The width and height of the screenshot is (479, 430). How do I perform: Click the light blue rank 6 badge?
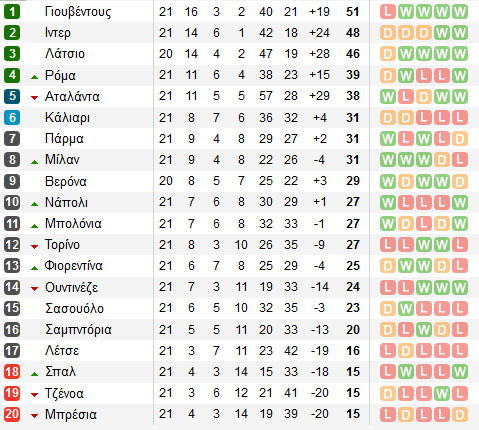pyautogui.click(x=12, y=118)
